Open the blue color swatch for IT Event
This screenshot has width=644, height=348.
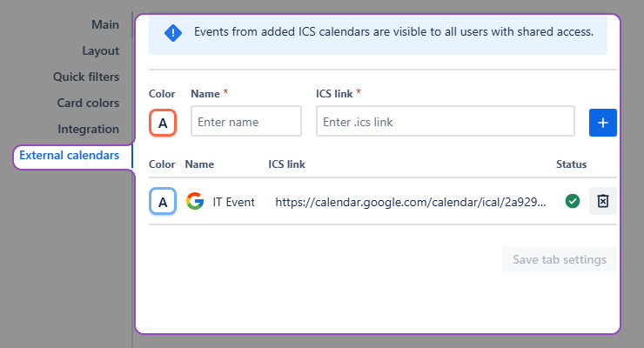click(x=163, y=202)
